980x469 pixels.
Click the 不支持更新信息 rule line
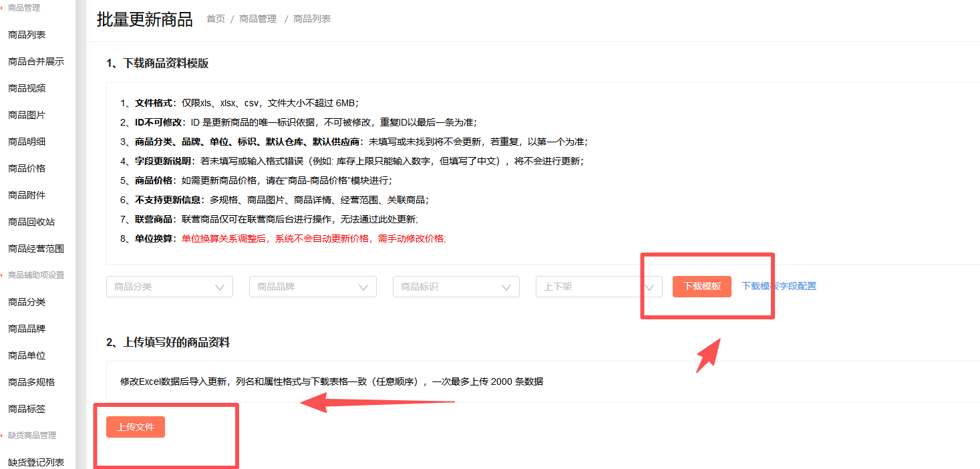tap(275, 200)
